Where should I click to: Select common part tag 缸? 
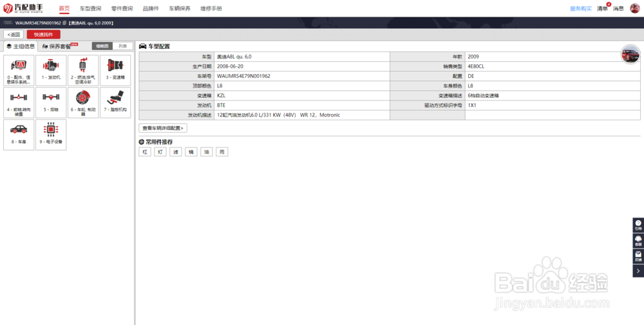coord(145,152)
